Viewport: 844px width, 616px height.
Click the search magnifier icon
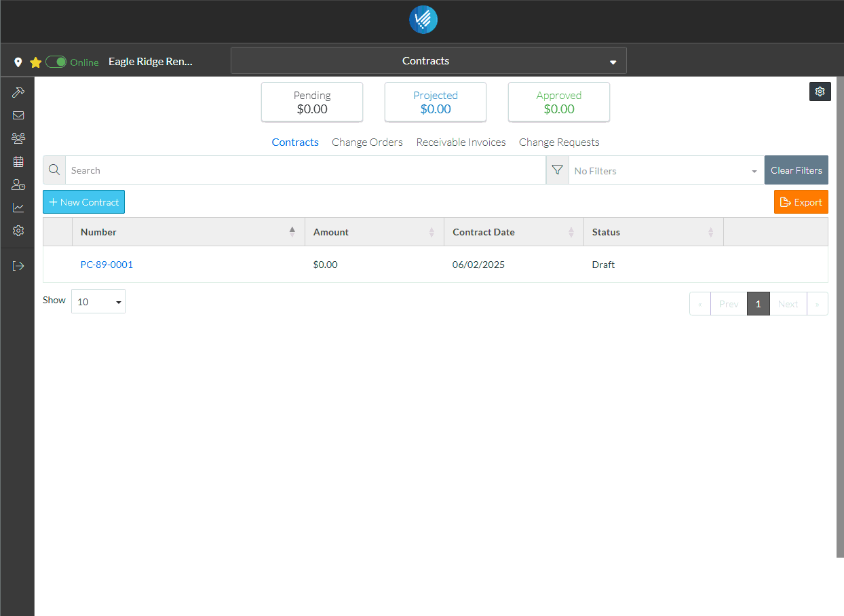point(54,170)
